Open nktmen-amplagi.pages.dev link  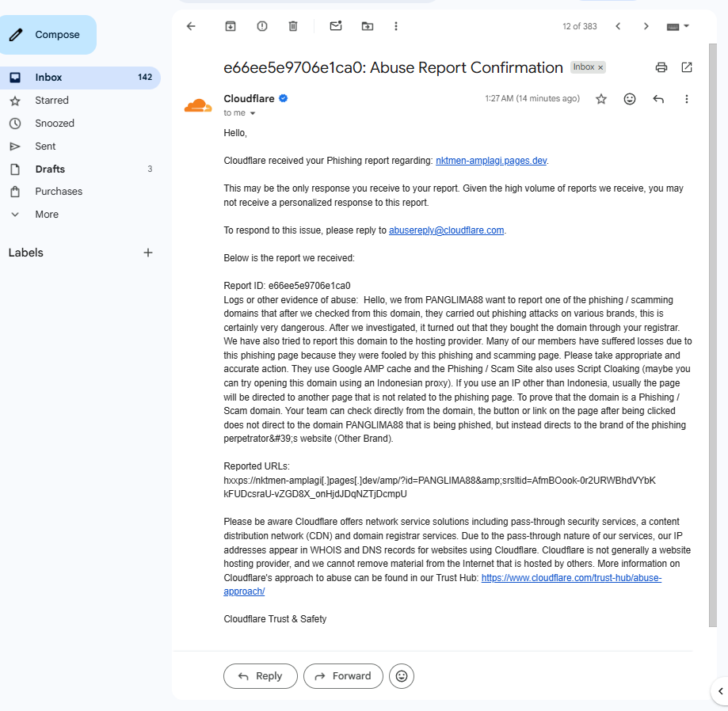pyautogui.click(x=491, y=161)
